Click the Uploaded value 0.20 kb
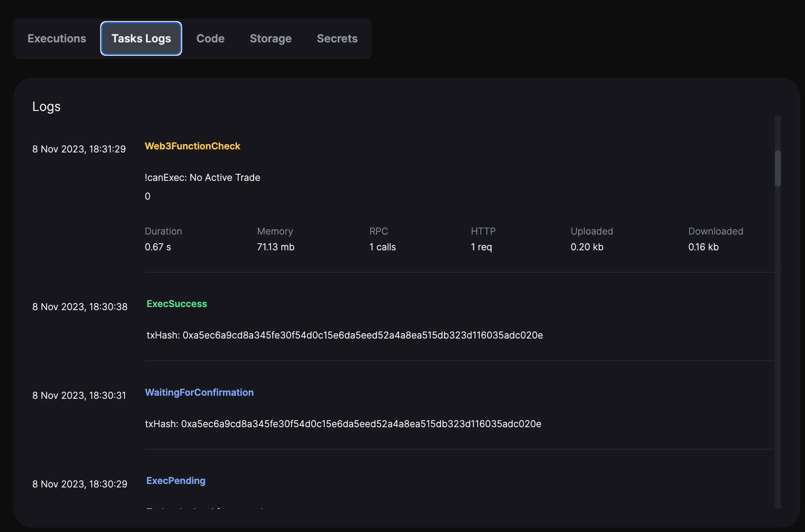The height and width of the screenshot is (532, 805). pos(587,247)
